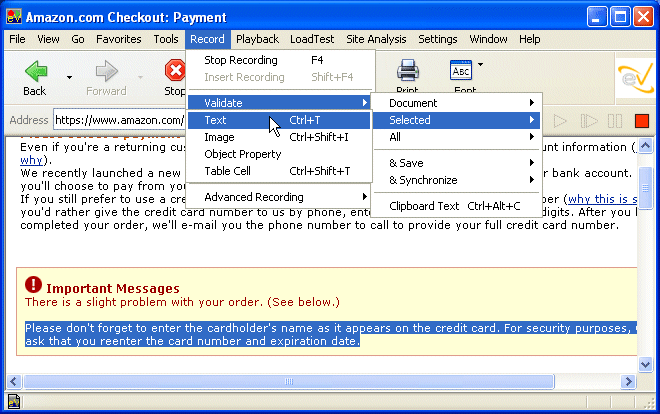Choose Clipboard Text from the submenu
The image size is (660, 414).
coord(456,206)
